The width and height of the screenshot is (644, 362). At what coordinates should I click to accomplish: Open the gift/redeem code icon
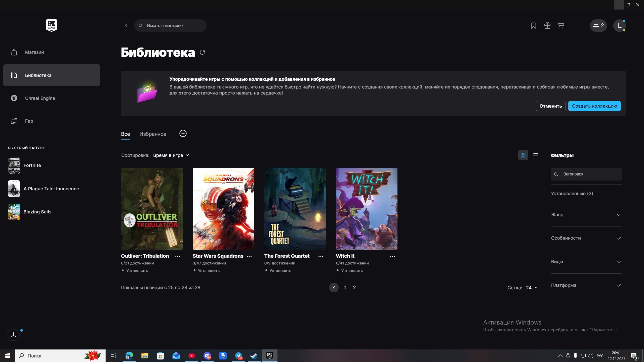click(x=547, y=25)
